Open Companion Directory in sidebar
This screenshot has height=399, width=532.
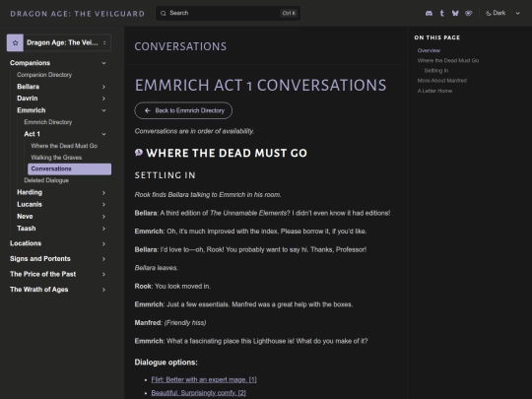tap(44, 75)
